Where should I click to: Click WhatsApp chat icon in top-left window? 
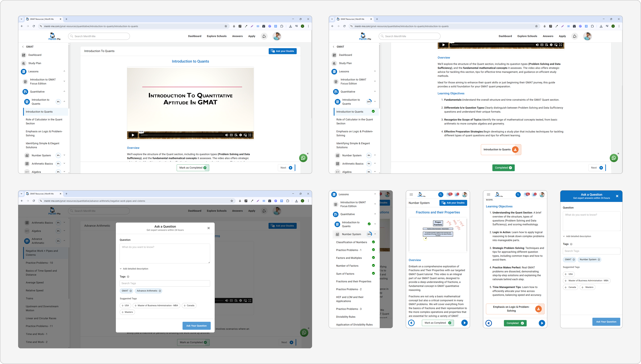[x=303, y=158]
